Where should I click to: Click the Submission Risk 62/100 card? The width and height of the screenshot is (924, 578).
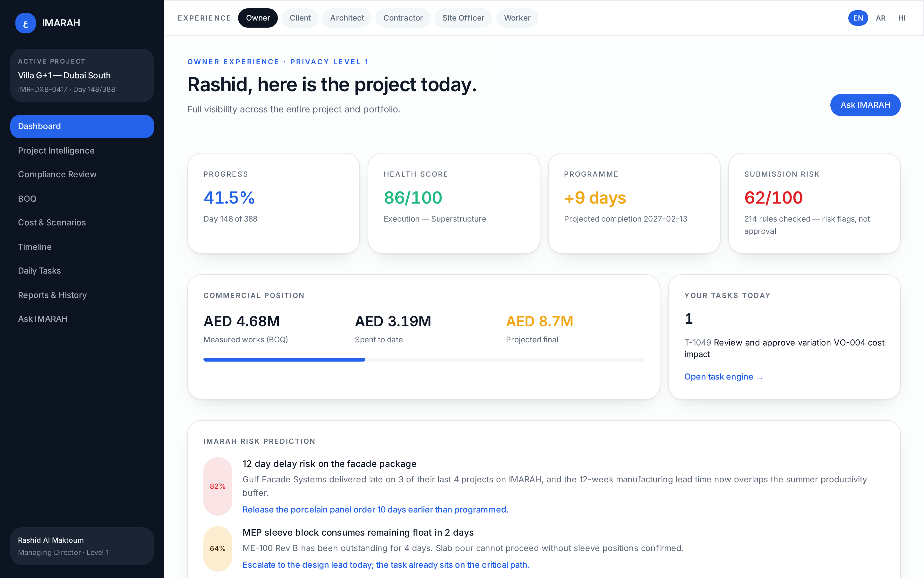click(814, 203)
